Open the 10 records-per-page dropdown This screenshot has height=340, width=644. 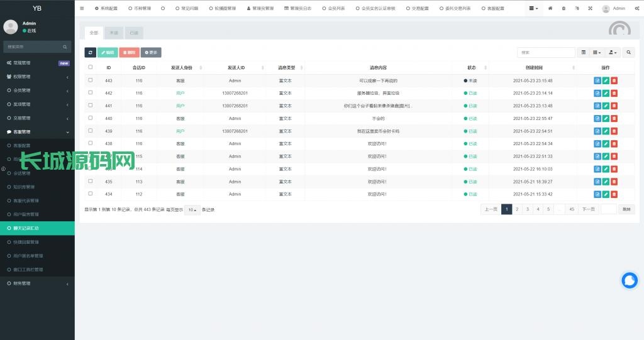click(192, 210)
